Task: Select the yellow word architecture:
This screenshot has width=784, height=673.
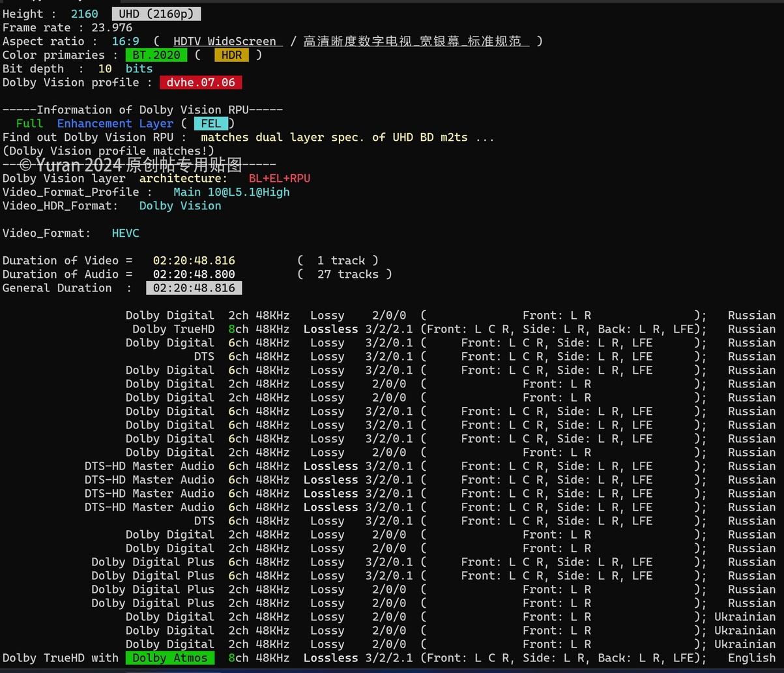Action: coord(184,178)
